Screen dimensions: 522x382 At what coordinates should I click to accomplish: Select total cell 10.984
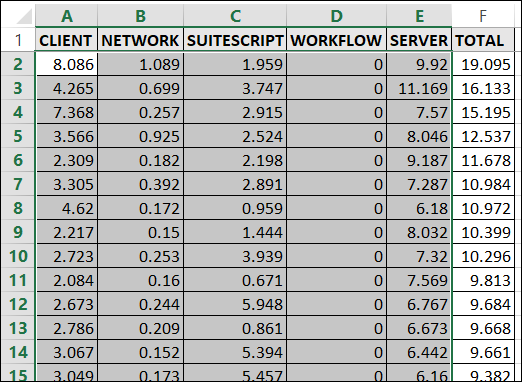(483, 184)
